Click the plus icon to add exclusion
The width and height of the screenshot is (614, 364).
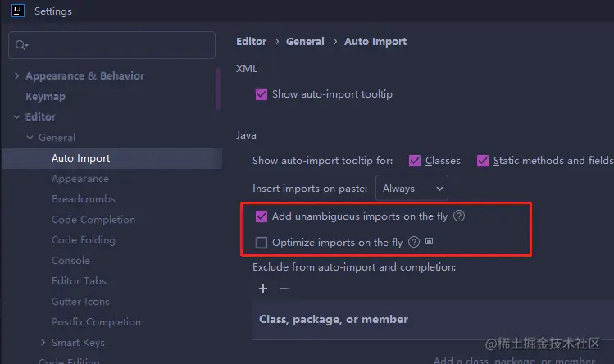263,289
